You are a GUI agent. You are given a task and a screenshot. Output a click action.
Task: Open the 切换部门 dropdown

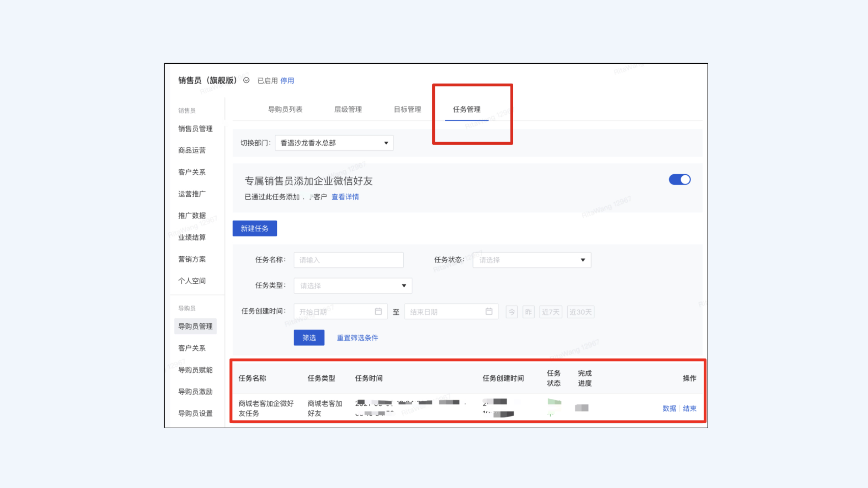(334, 143)
